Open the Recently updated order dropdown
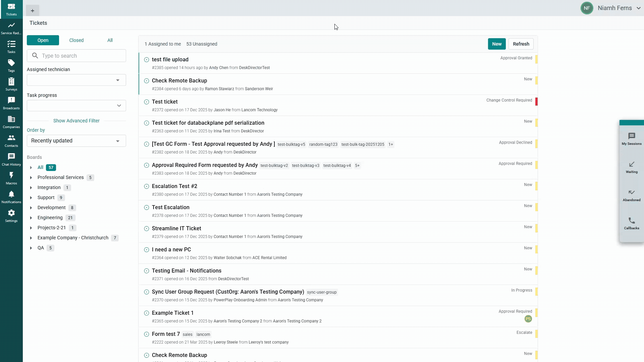This screenshot has height=362, width=644. [x=76, y=141]
